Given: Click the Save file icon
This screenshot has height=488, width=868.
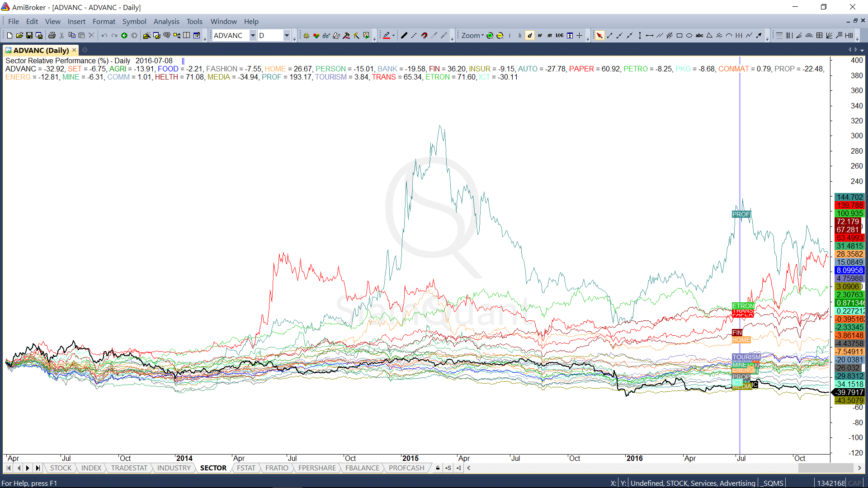Looking at the screenshot, I should click(29, 35).
